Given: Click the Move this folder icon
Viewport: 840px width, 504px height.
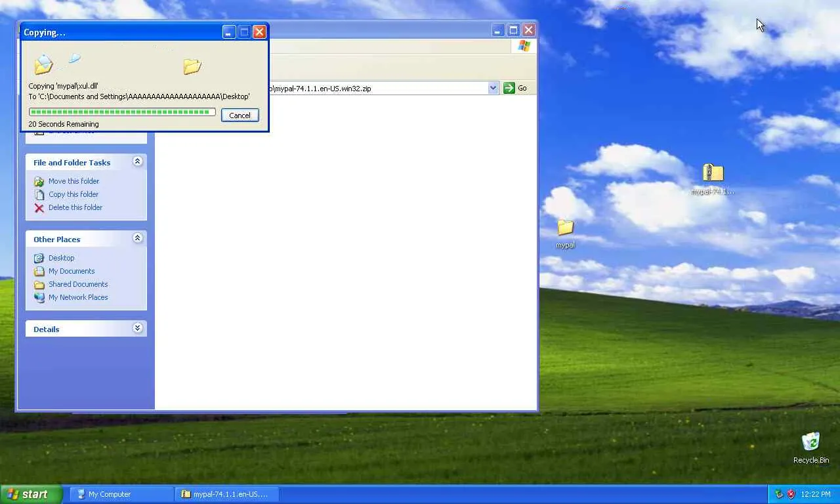Looking at the screenshot, I should pyautogui.click(x=39, y=181).
